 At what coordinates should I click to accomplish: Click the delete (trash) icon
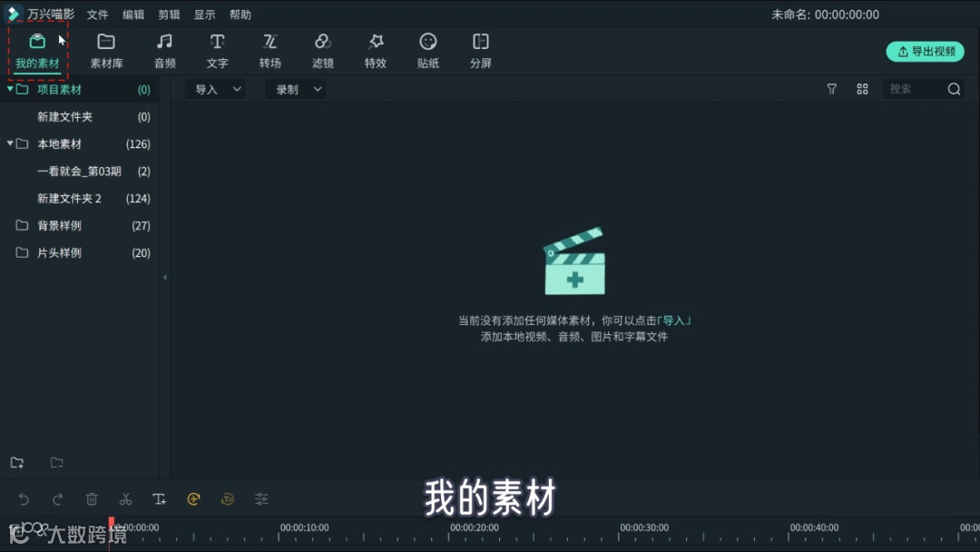click(91, 498)
